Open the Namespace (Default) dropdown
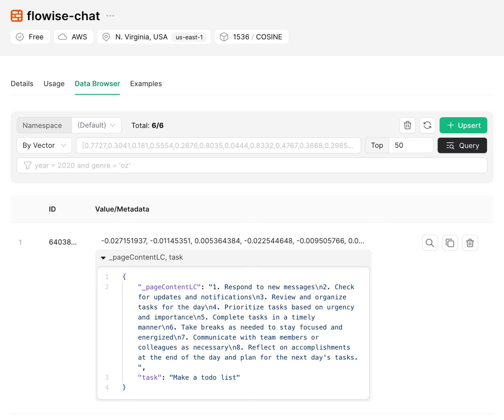504x420 pixels. pos(96,125)
